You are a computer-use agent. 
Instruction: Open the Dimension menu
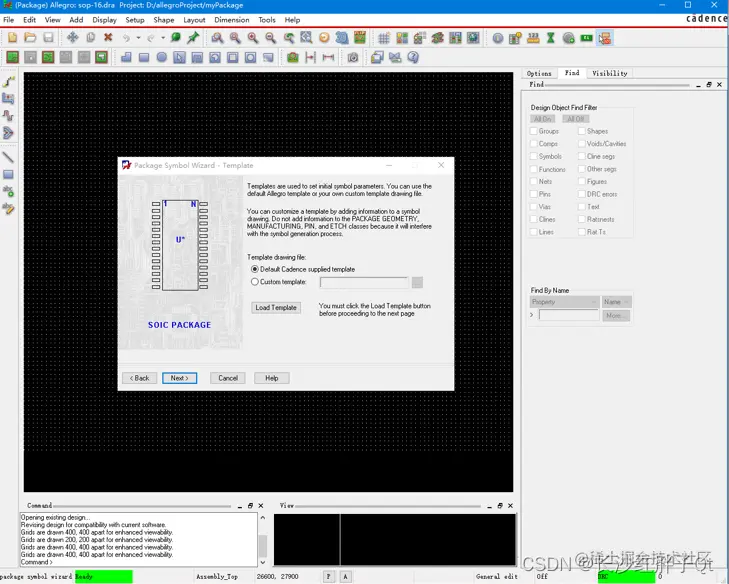pyautogui.click(x=232, y=20)
